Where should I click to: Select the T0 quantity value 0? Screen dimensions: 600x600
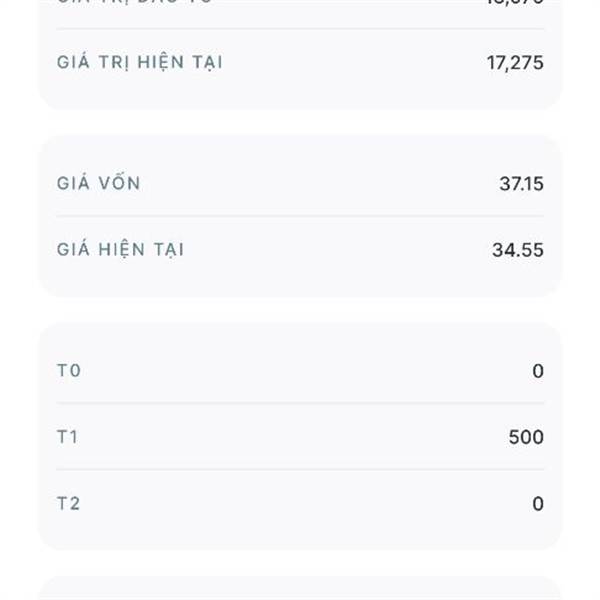pyautogui.click(x=538, y=371)
